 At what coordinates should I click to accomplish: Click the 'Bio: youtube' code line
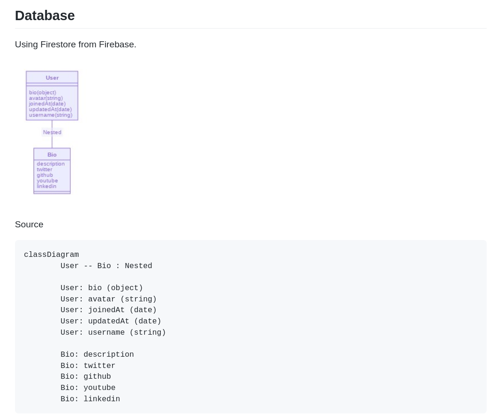coord(88,388)
